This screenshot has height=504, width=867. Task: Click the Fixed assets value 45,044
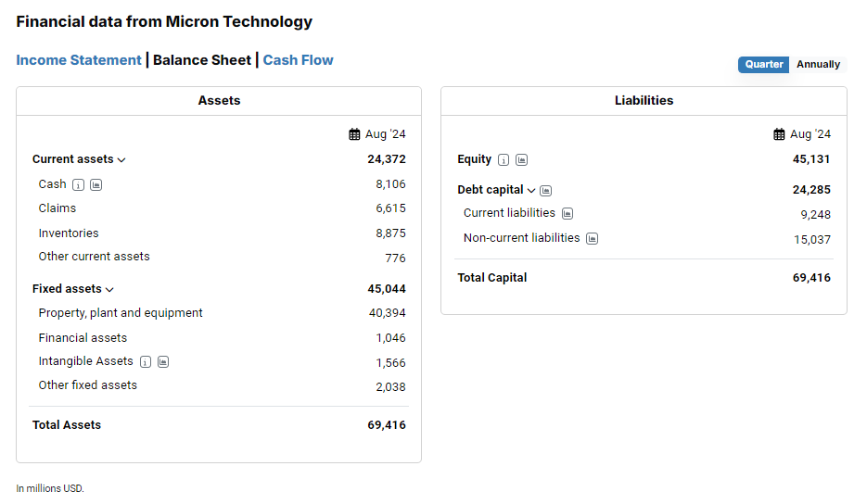(387, 289)
